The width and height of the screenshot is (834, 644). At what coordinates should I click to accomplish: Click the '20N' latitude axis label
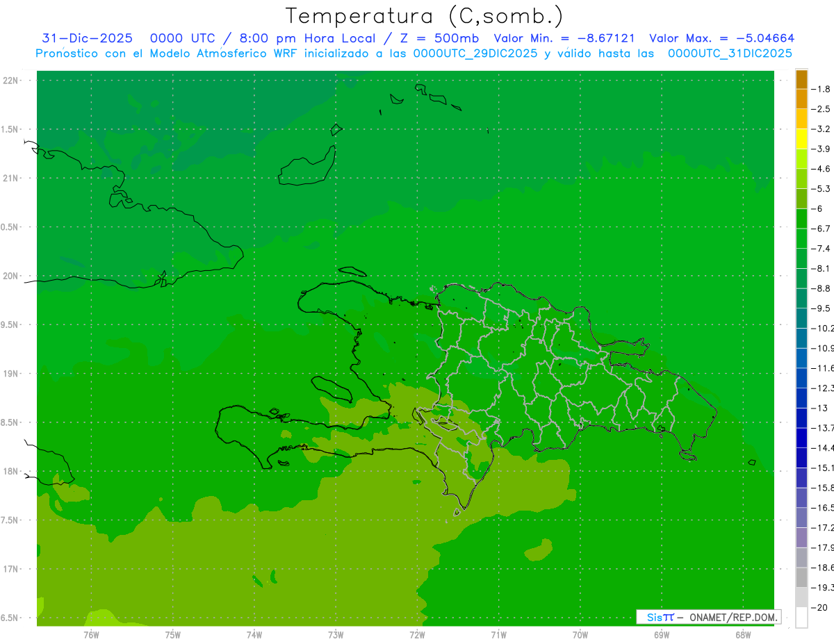click(11, 276)
